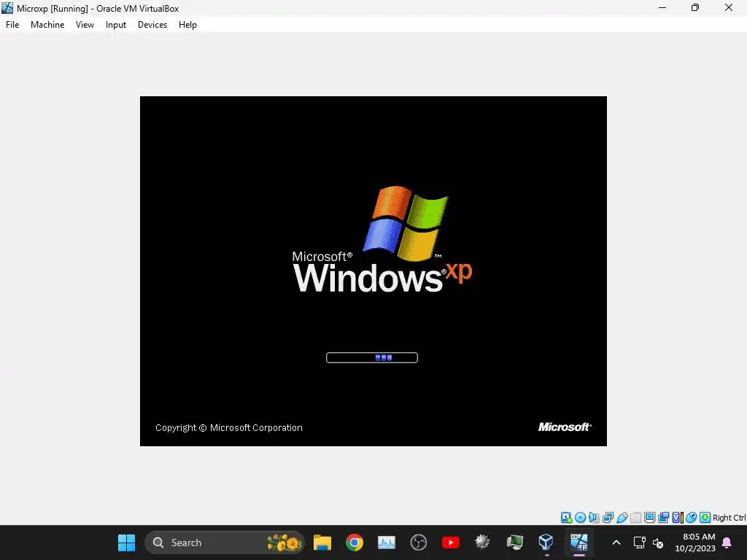This screenshot has height=560, width=747.
Task: Click the mouse integration status icon
Action: click(x=692, y=518)
